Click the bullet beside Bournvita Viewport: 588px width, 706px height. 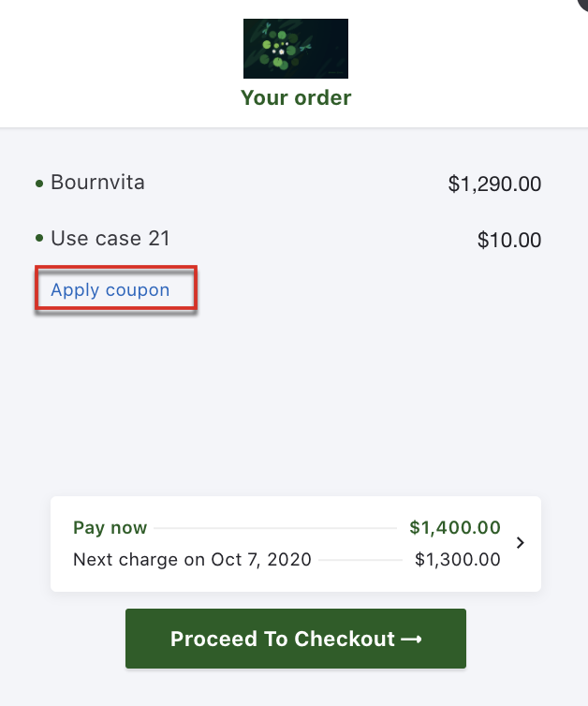click(x=39, y=184)
